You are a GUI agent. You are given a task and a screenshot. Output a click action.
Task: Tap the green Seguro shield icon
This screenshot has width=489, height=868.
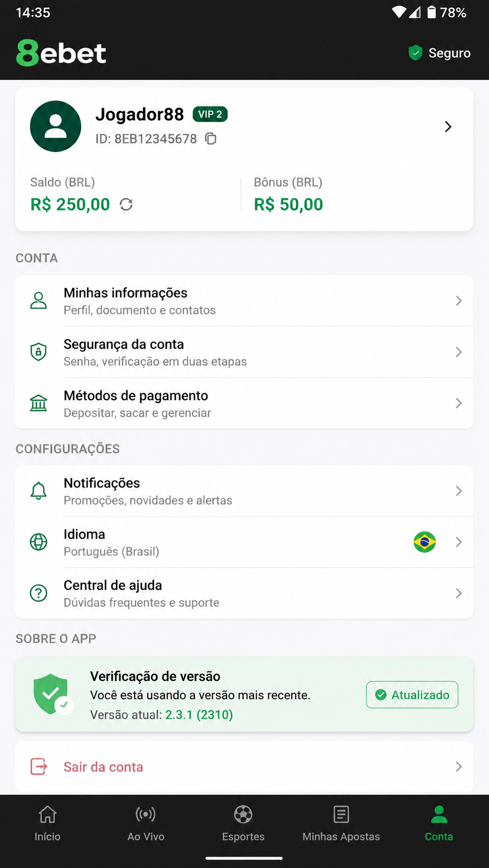415,52
